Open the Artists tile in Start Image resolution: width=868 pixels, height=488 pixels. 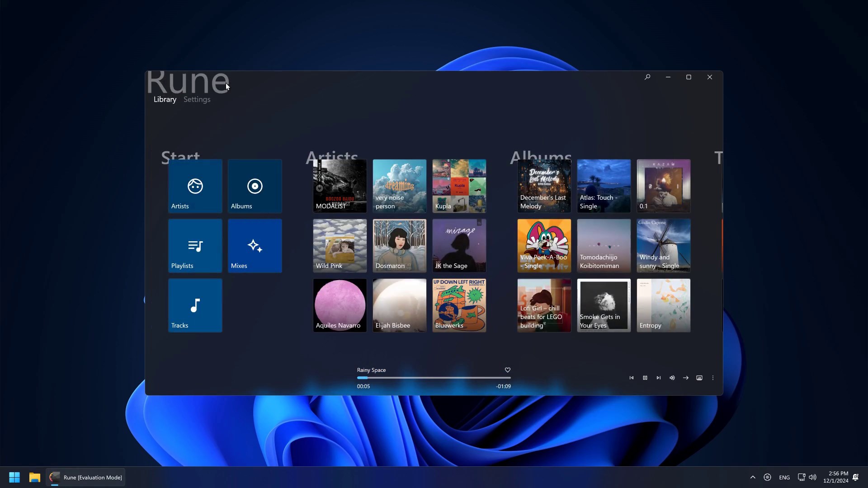point(195,186)
